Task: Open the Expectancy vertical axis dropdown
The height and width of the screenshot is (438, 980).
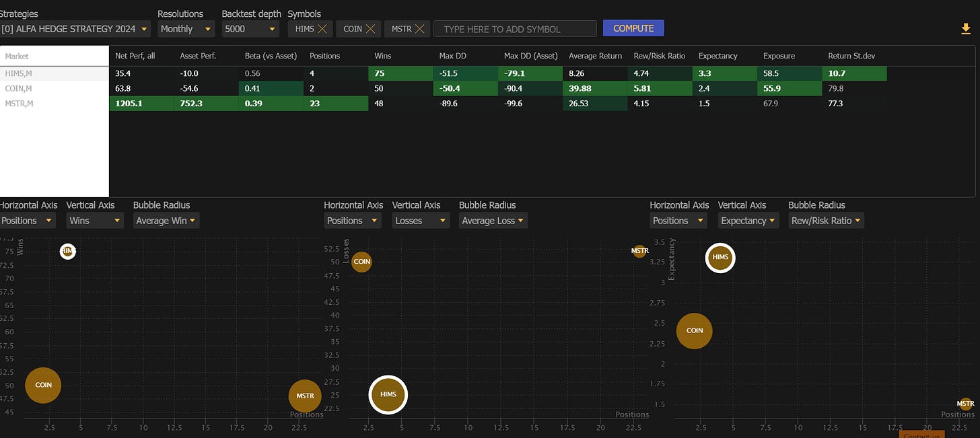Action: click(748, 220)
